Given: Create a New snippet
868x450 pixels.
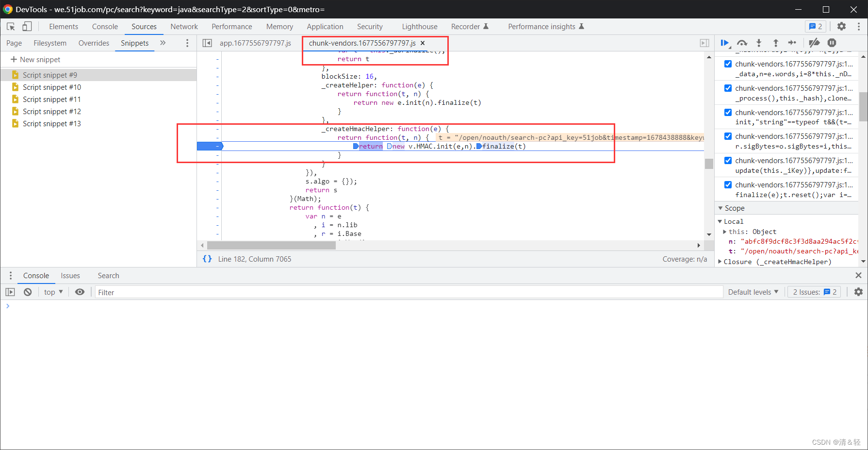Looking at the screenshot, I should click(x=35, y=59).
